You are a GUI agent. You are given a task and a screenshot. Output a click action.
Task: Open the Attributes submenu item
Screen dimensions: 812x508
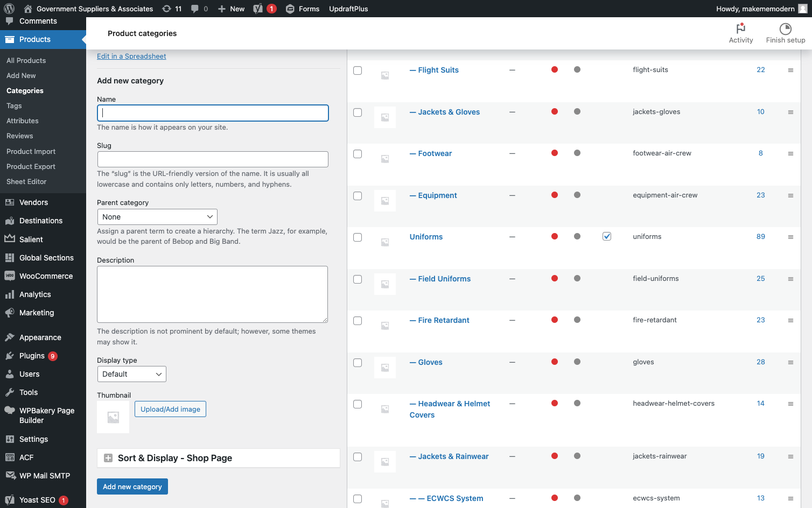pos(23,121)
